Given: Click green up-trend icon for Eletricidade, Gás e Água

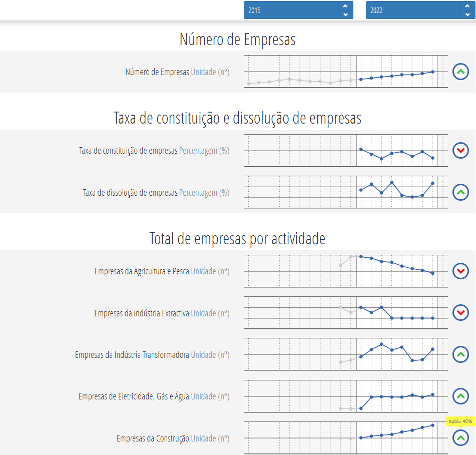Looking at the screenshot, I should [460, 396].
